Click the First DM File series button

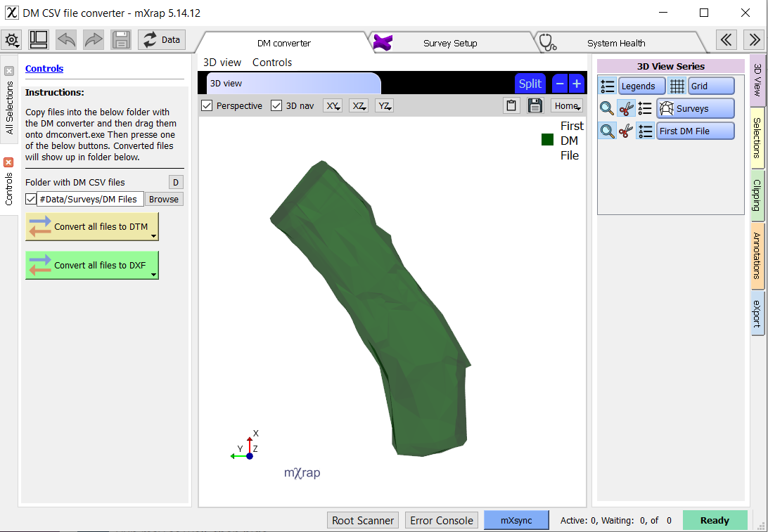tap(696, 131)
